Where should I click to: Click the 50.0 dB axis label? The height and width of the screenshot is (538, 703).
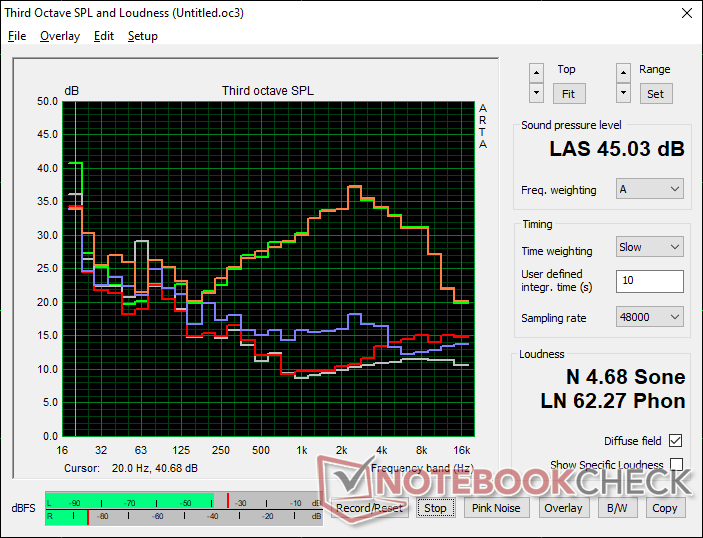coord(48,101)
